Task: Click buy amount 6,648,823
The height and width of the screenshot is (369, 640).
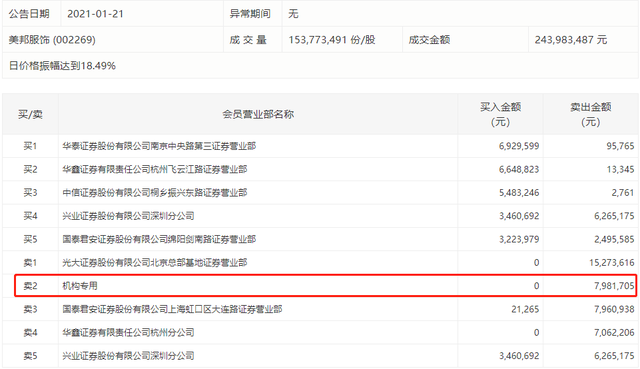Action: tap(519, 169)
